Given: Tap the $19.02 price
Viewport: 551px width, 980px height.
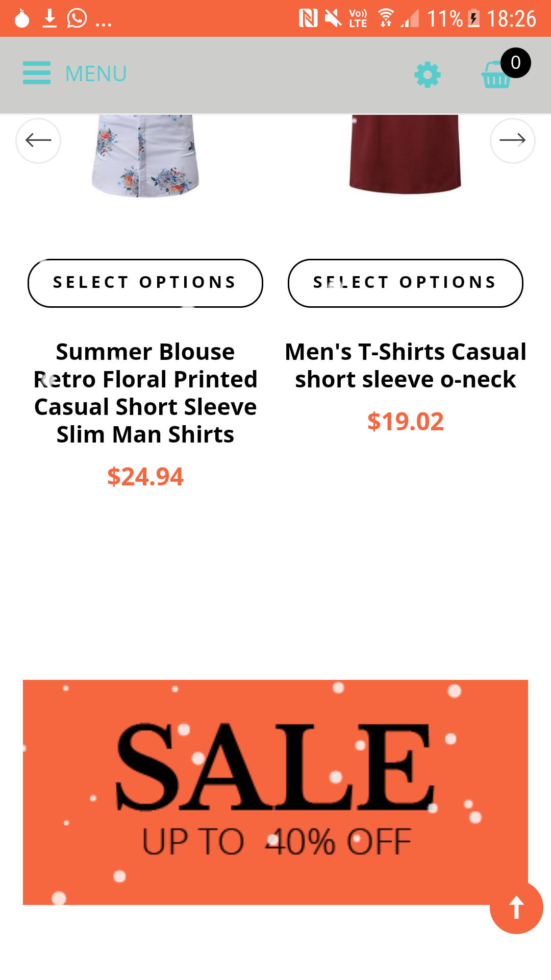Looking at the screenshot, I should click(x=406, y=422).
